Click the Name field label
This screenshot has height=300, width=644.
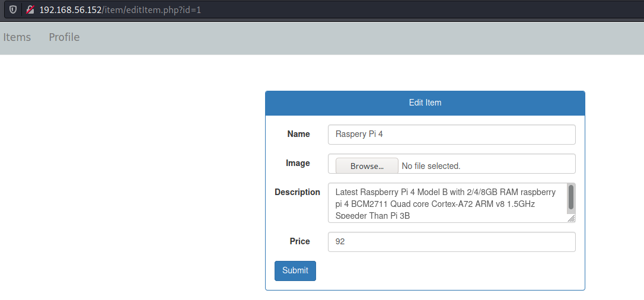click(298, 134)
